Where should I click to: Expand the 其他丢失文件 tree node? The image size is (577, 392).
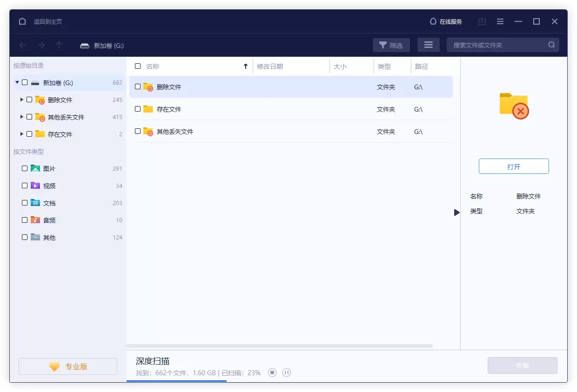[x=22, y=117]
